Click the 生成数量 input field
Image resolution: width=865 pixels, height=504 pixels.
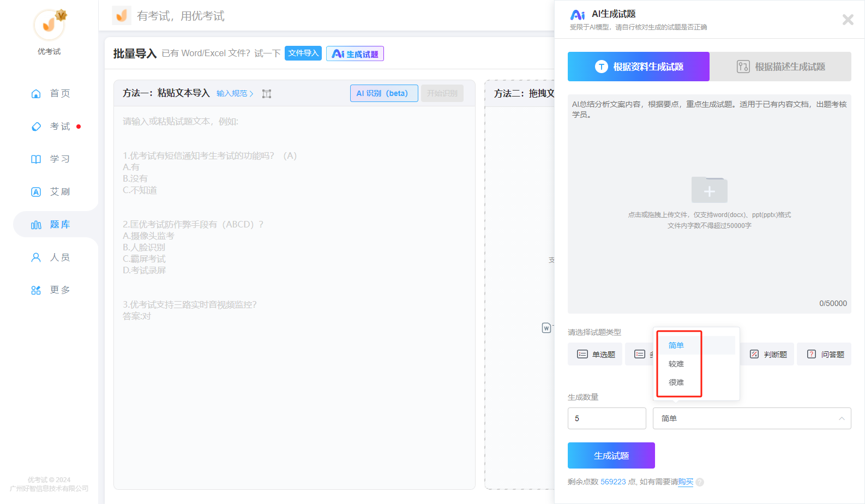click(607, 418)
